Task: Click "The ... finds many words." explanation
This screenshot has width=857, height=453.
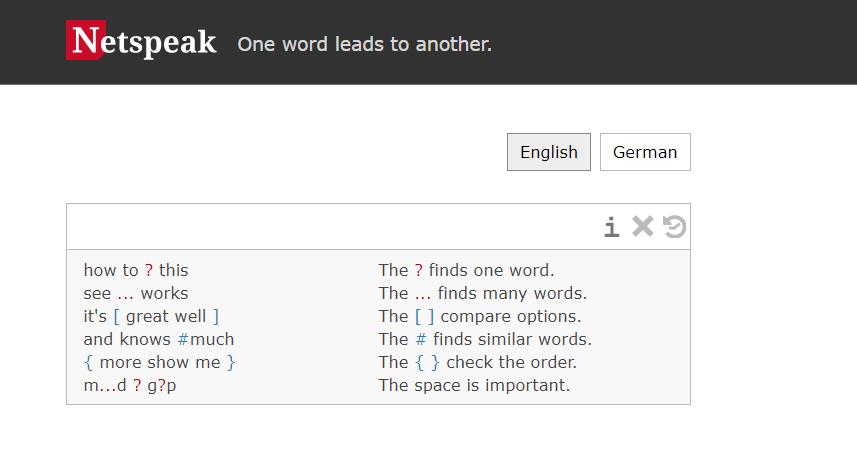Action: coord(482,293)
